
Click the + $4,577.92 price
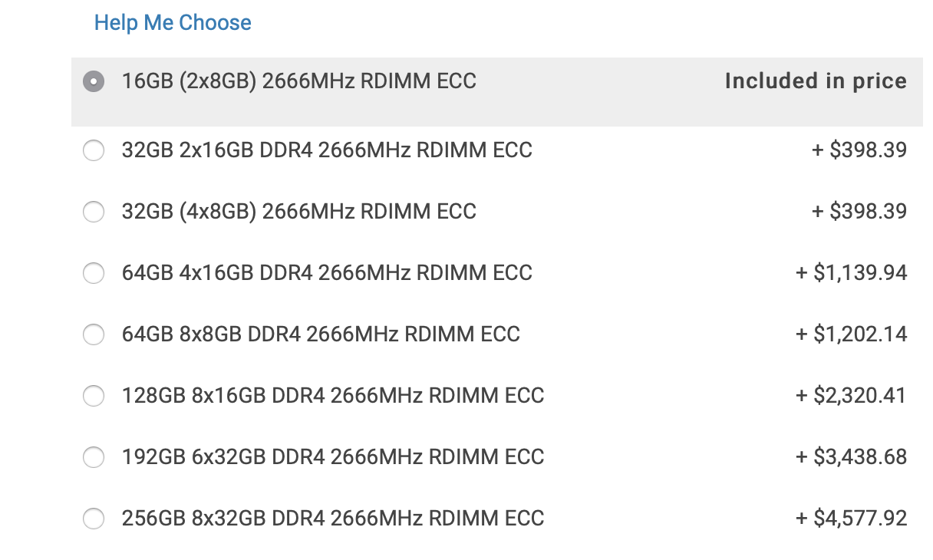point(852,519)
